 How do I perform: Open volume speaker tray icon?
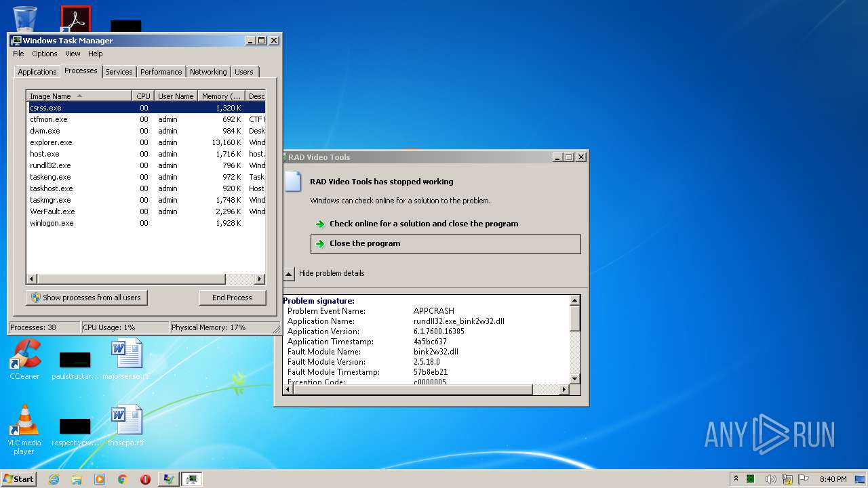pyautogui.click(x=770, y=479)
